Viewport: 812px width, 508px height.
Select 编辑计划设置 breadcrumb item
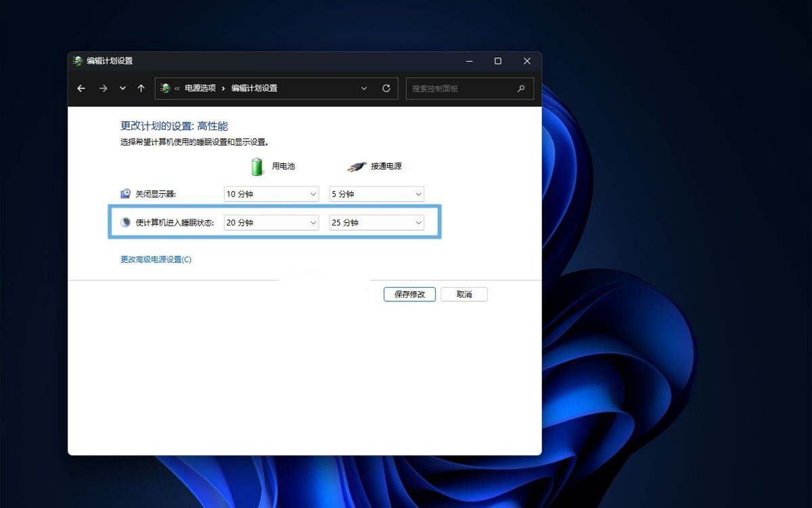[254, 88]
